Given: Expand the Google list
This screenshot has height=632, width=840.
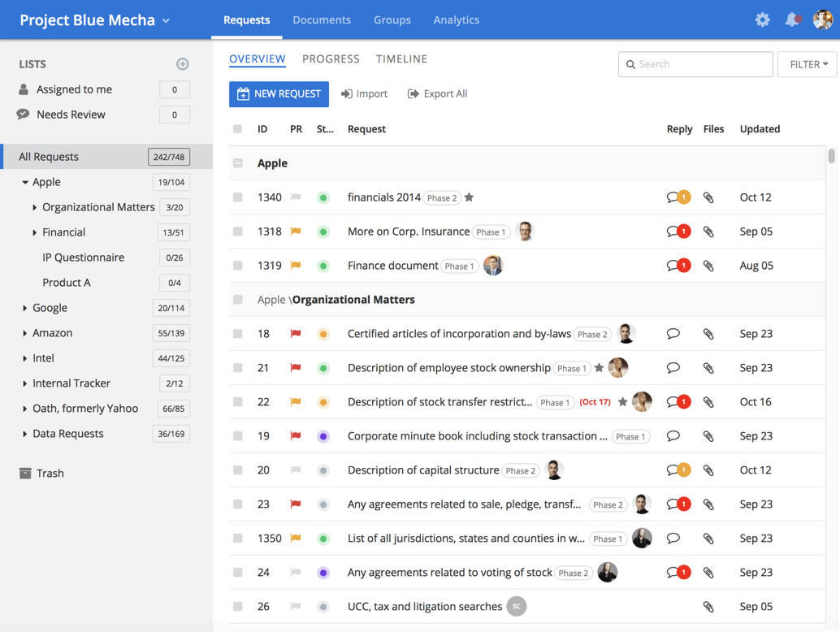Looking at the screenshot, I should pyautogui.click(x=25, y=307).
